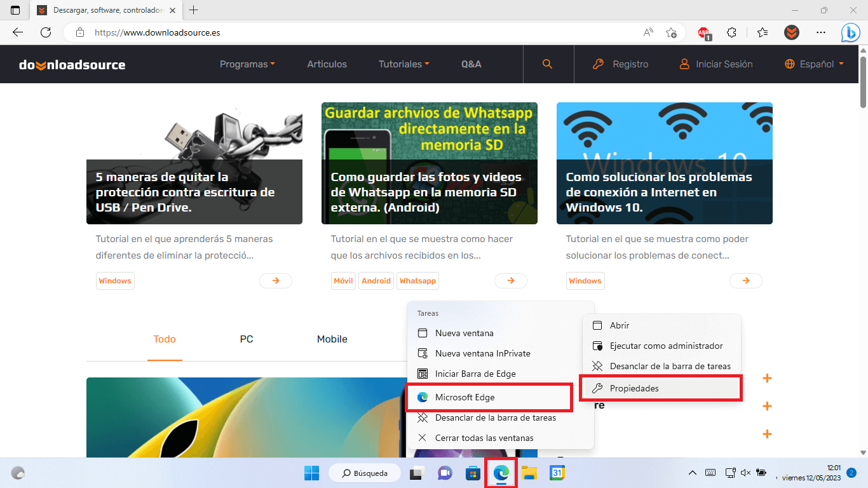The height and width of the screenshot is (488, 868).
Task: Switch to the PC tab
Action: 247,339
